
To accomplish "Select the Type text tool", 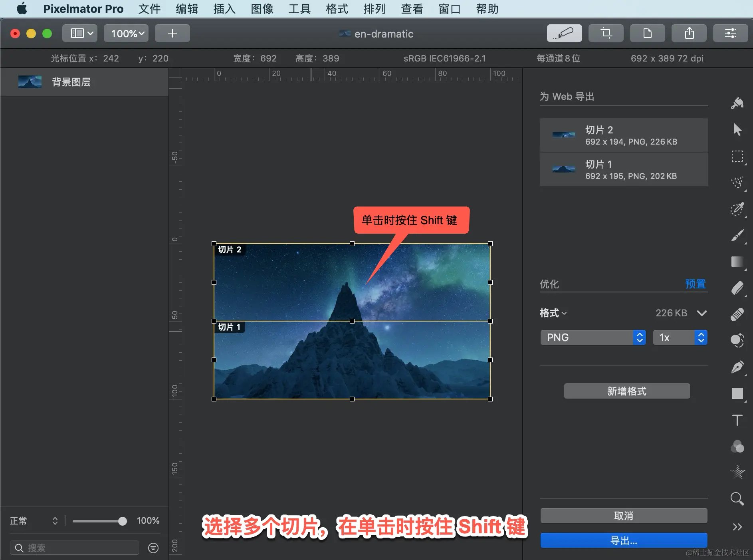I will pyautogui.click(x=737, y=420).
